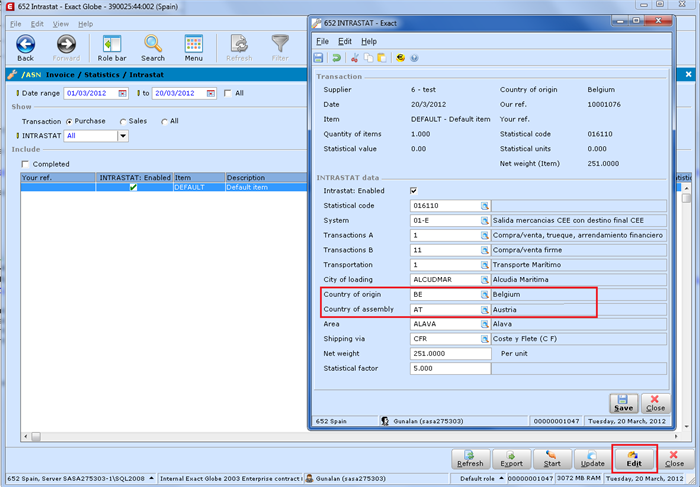Open Help menu in main window

[85, 24]
